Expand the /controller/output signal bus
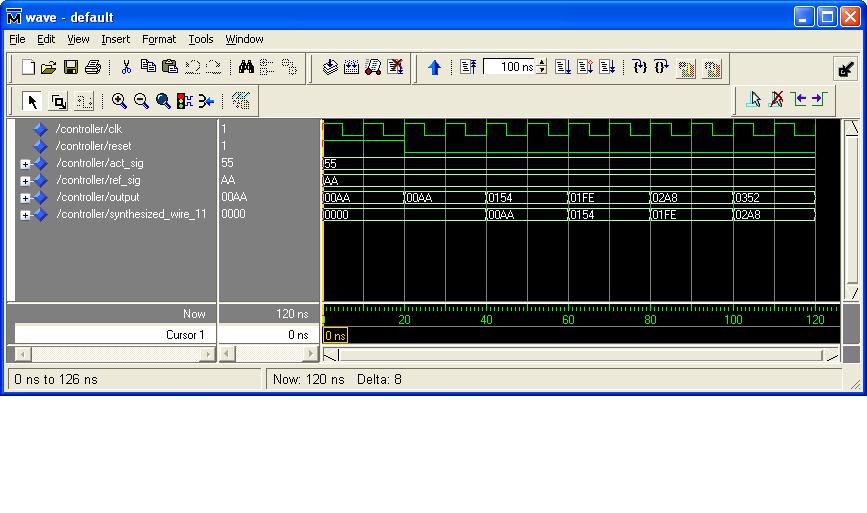The image size is (867, 513). pyautogui.click(x=25, y=197)
